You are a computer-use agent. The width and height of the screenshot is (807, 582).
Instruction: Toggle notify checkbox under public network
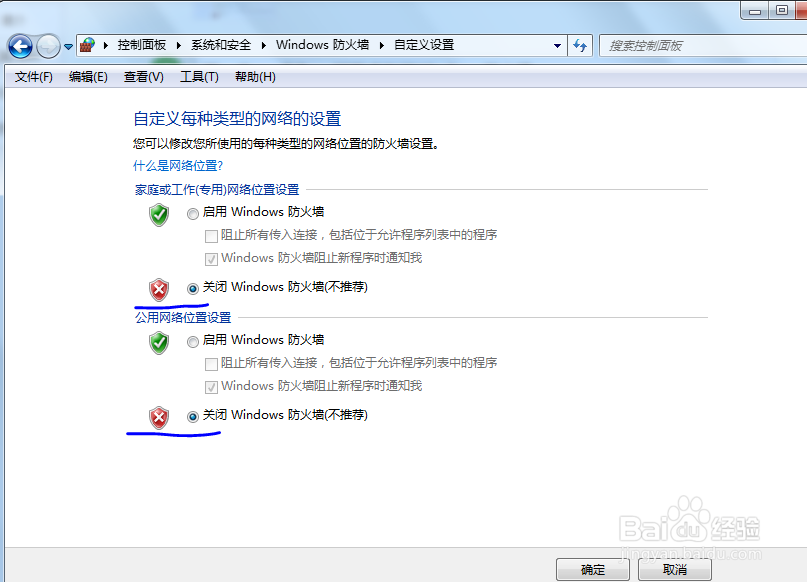(211, 387)
